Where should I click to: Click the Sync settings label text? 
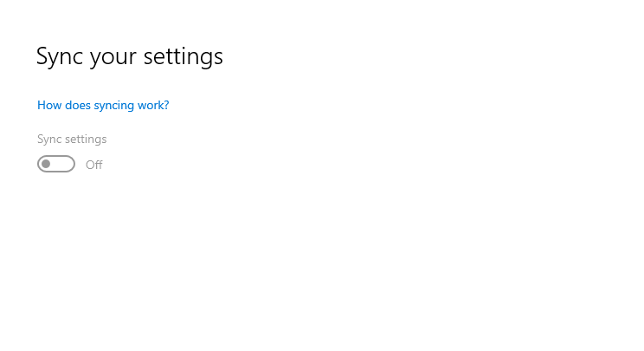72,139
